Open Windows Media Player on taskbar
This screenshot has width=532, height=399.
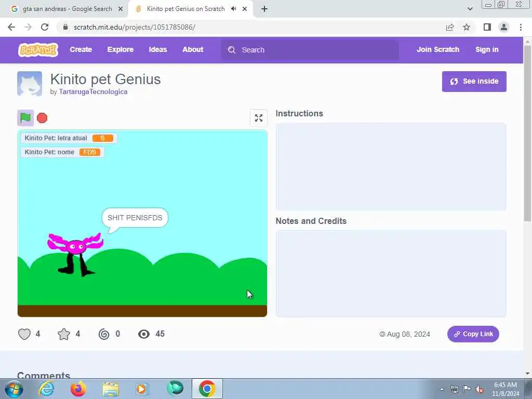click(x=142, y=389)
